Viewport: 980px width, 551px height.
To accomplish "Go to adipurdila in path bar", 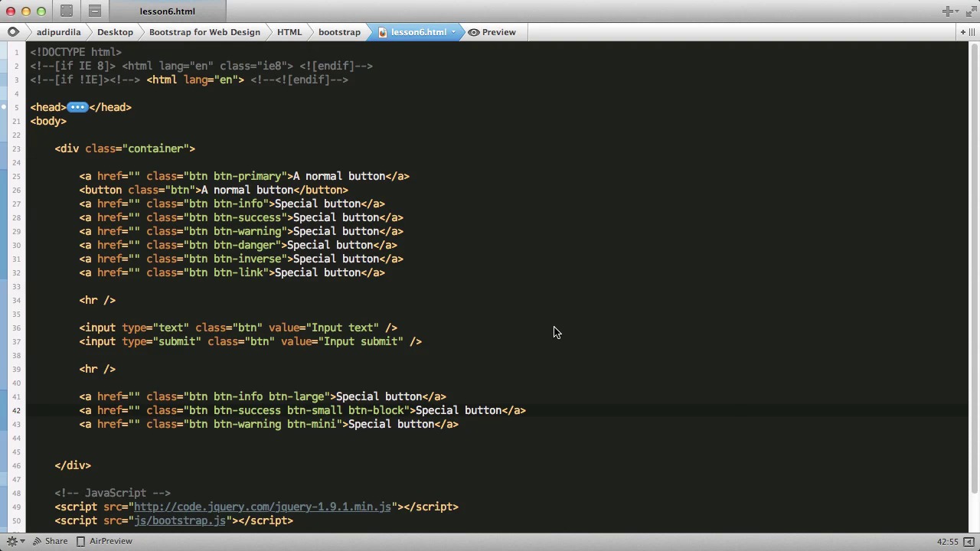I will coord(58,32).
